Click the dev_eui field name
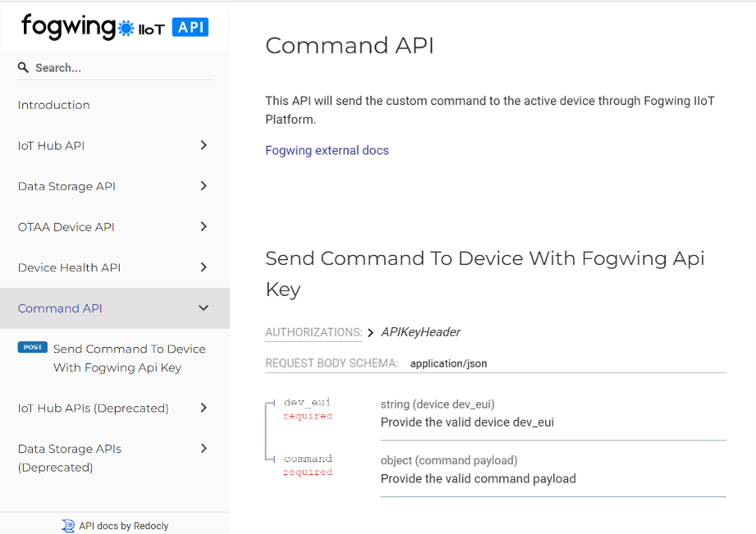The image size is (756, 534). tap(307, 402)
